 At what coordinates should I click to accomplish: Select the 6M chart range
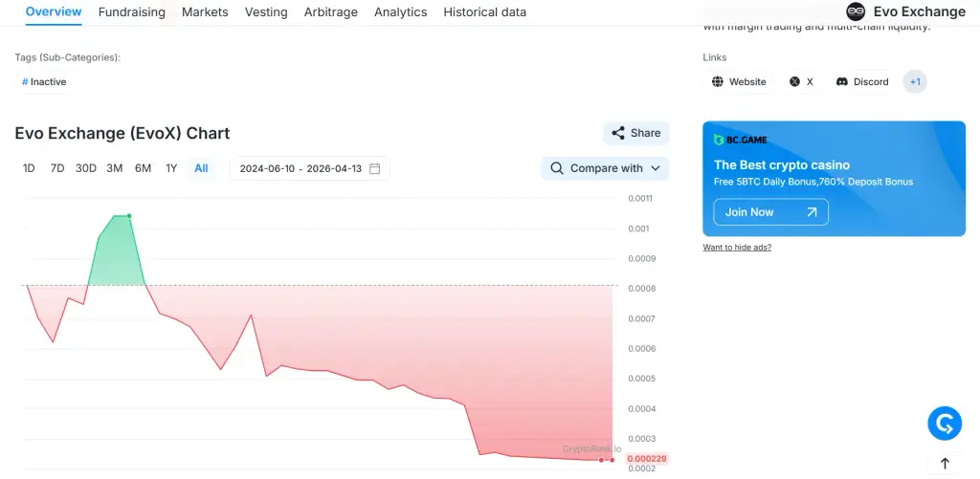(144, 168)
